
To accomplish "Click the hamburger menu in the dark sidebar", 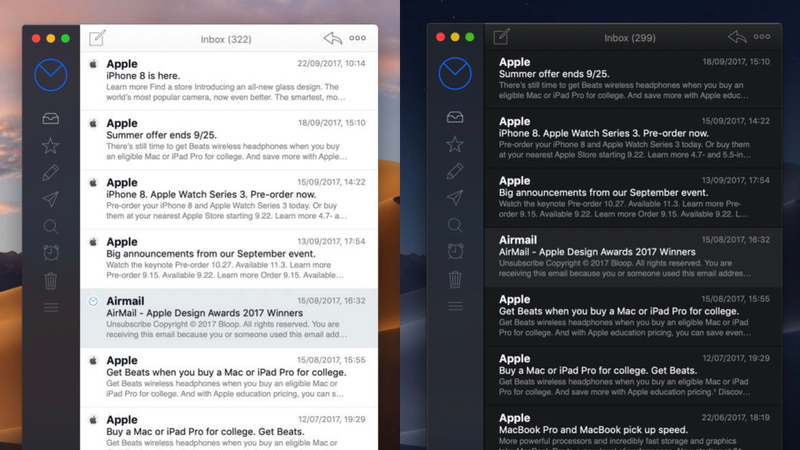I will [x=455, y=306].
